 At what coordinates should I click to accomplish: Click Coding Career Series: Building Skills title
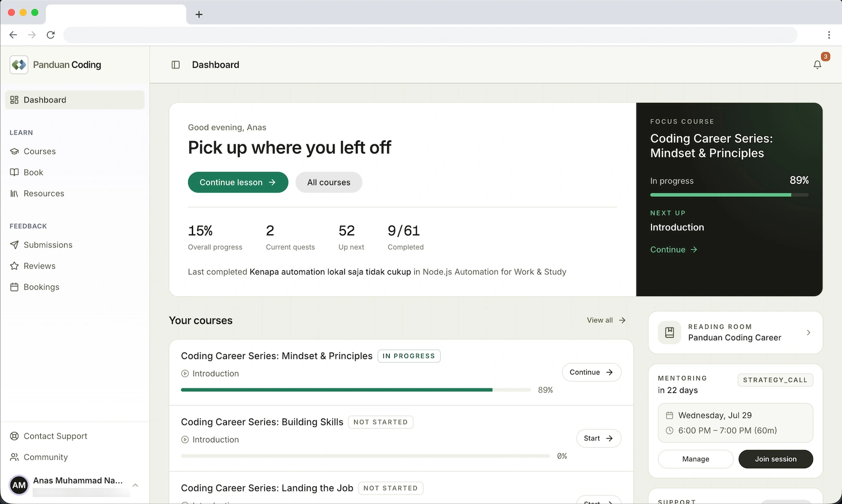click(262, 422)
